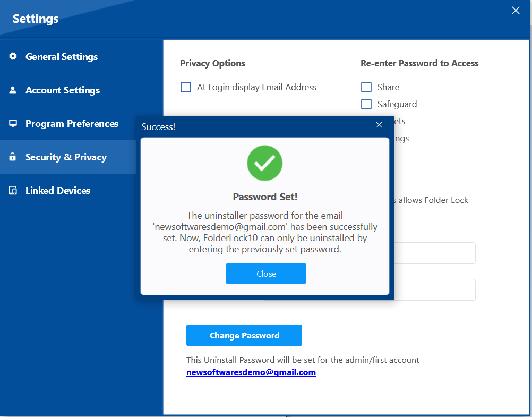Tick the Share checkbox
532x417 pixels.
point(366,87)
